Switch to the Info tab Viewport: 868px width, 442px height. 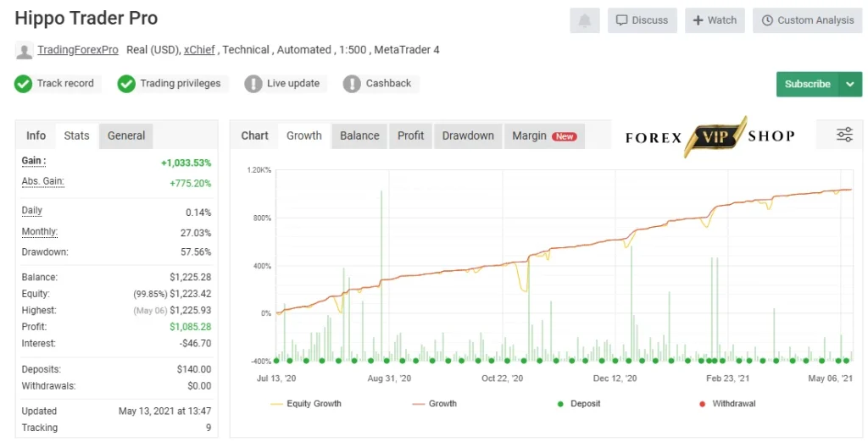coord(36,136)
